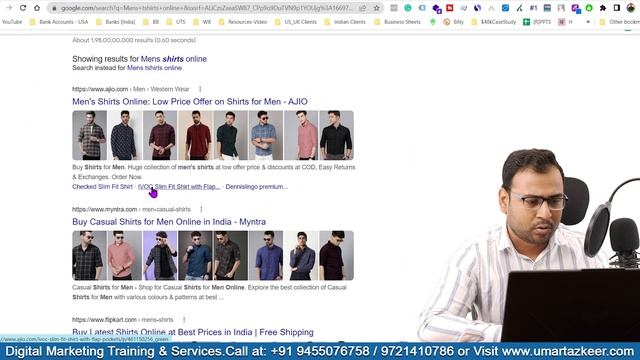Click the https://www.myntra.com breadcrumb URL text
Viewport: 640px width, 360px height.
coord(104,209)
